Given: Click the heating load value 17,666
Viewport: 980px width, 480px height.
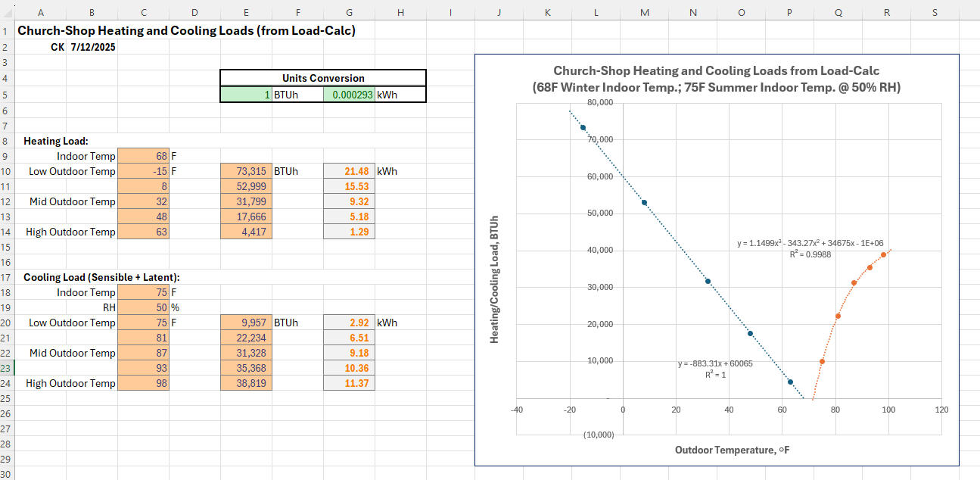Looking at the screenshot, I should [247, 217].
